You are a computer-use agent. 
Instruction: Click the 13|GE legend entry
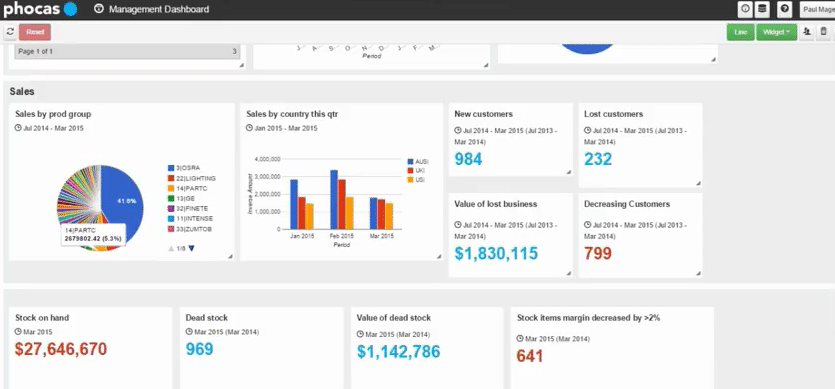tap(181, 198)
